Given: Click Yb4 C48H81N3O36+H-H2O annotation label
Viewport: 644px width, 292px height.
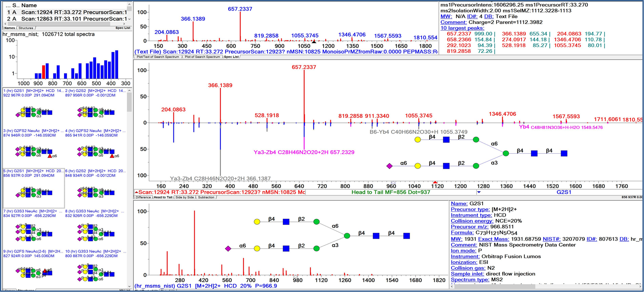Looking at the screenshot, I should click(x=561, y=127).
